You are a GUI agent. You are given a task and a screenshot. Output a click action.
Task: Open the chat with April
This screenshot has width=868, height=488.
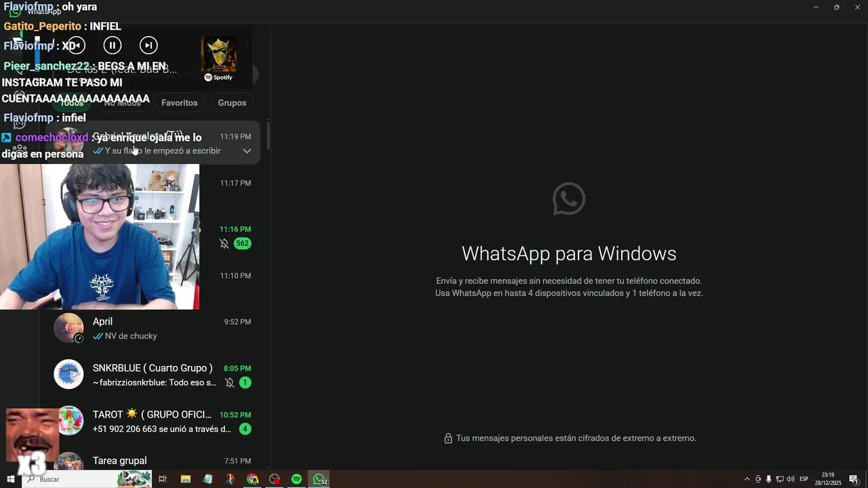point(153,329)
